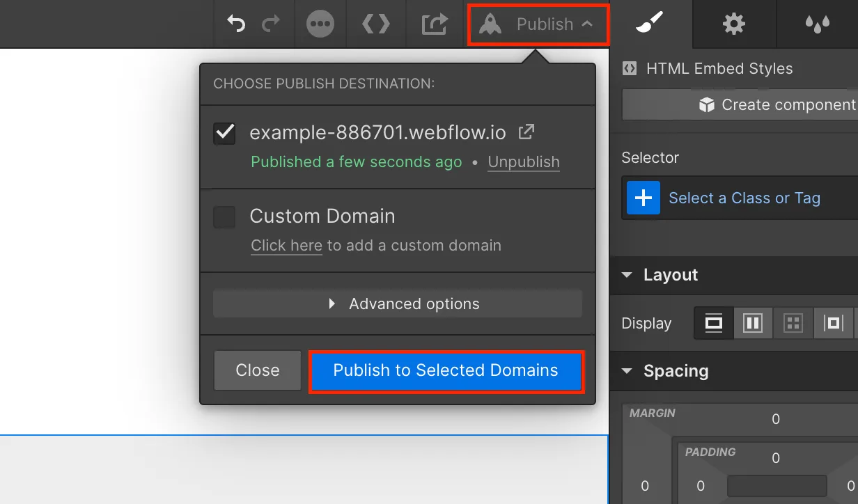Open the code export view

point(376,23)
